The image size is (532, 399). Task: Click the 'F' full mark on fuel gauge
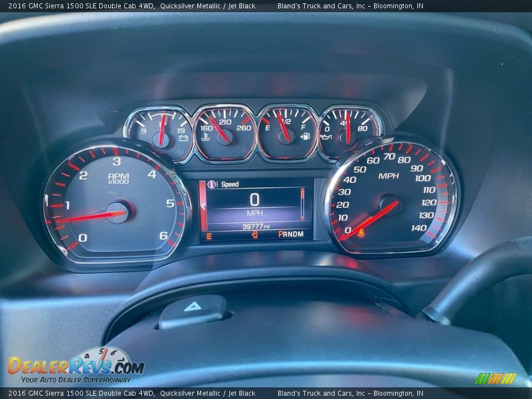[303, 127]
